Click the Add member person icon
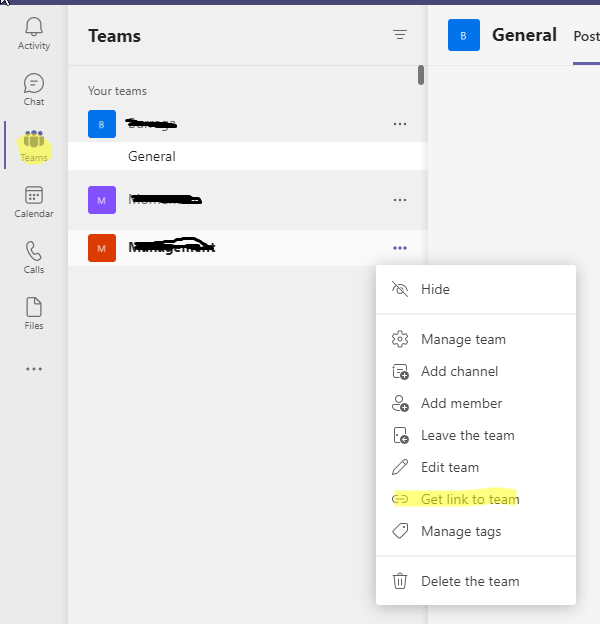The height and width of the screenshot is (624, 600). point(400,404)
